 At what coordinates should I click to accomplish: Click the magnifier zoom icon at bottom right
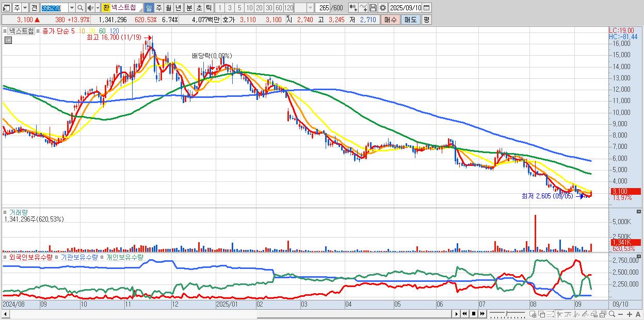click(x=612, y=314)
